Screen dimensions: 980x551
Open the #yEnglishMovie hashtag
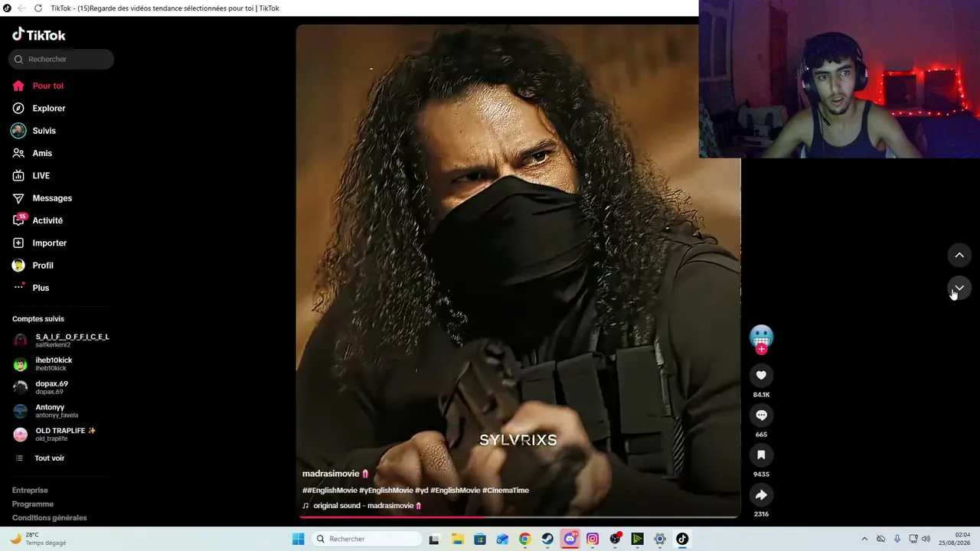click(386, 490)
